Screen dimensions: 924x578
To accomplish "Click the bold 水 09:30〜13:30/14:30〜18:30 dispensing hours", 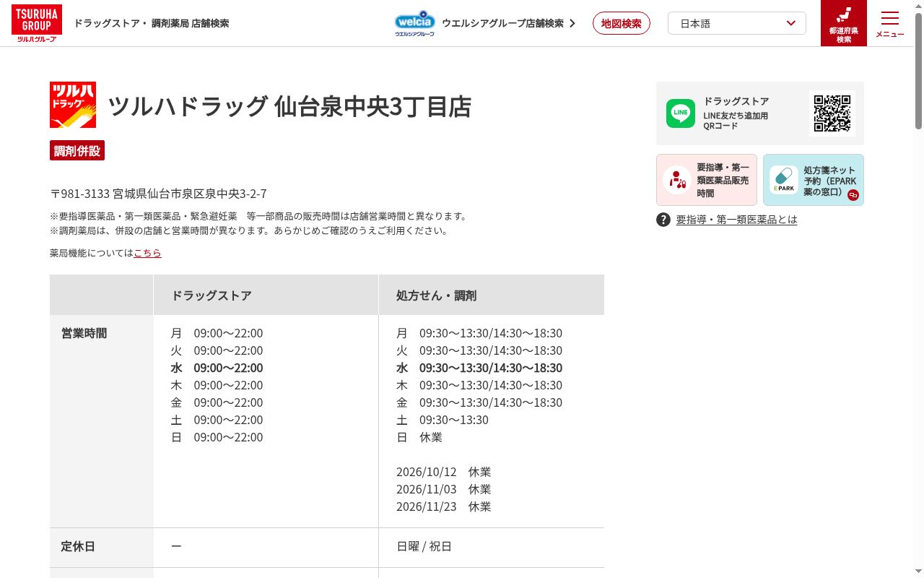I will click(x=479, y=368).
